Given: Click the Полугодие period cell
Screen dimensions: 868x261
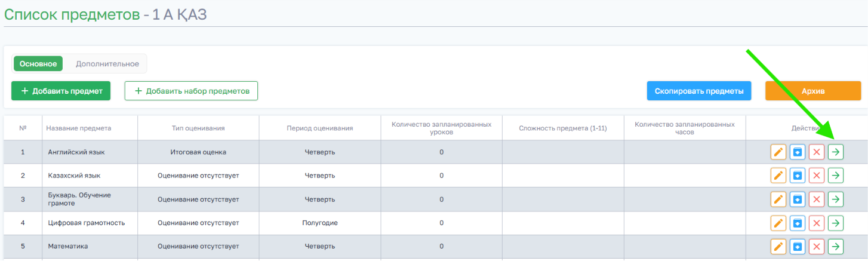Looking at the screenshot, I should (320, 223).
